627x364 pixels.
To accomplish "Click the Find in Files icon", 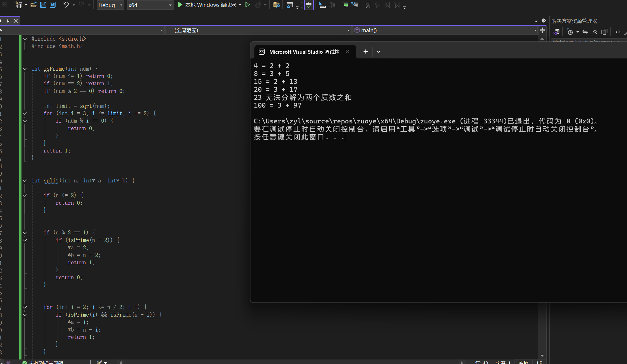I will (276, 5).
